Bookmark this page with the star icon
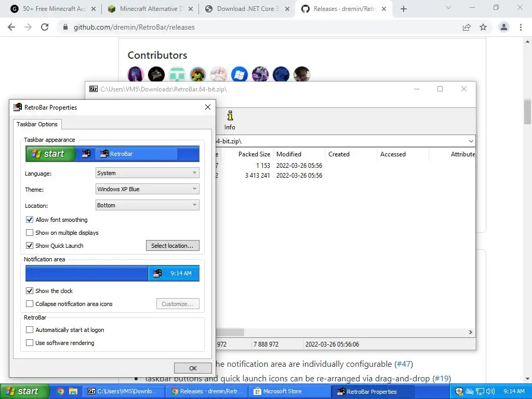This screenshot has width=532, height=399. pos(483,27)
